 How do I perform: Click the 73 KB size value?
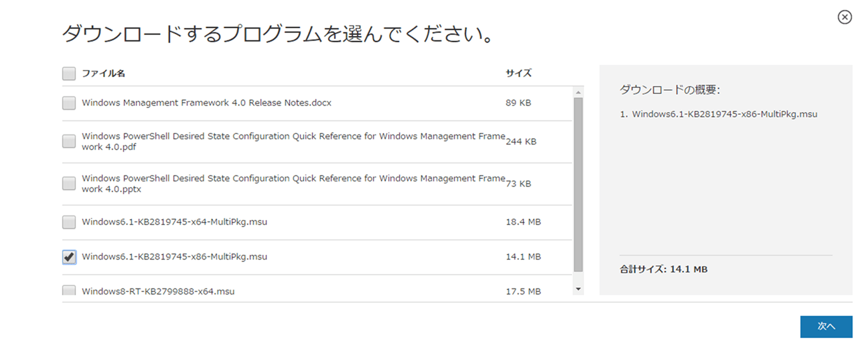(518, 183)
